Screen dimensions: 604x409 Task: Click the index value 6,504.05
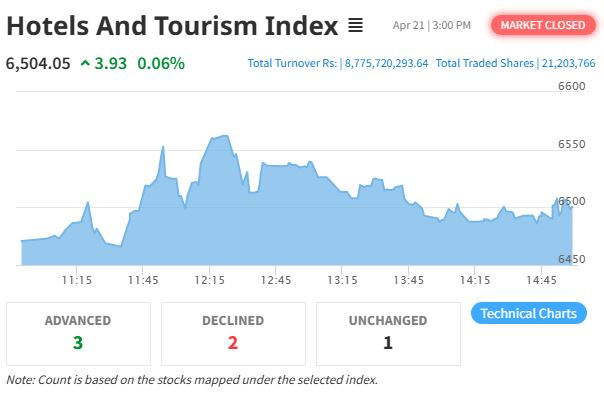(x=38, y=64)
